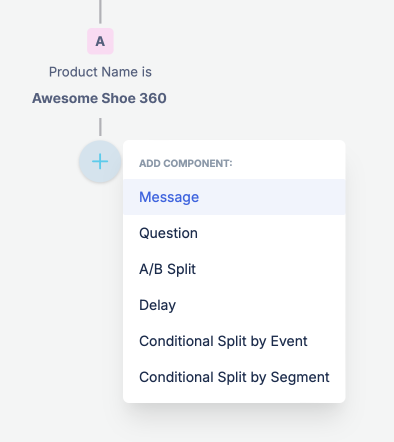Pick Conditional Split by Segment
Viewport: 394px width, 442px height.
click(234, 377)
